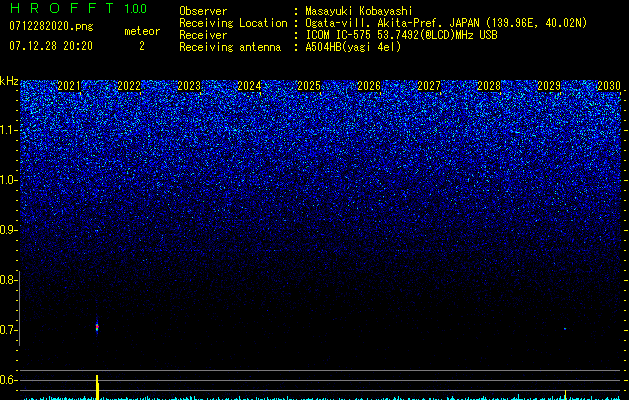
Task: Click the 0.8 kHz frequency label
Action: pyautogui.click(x=8, y=280)
